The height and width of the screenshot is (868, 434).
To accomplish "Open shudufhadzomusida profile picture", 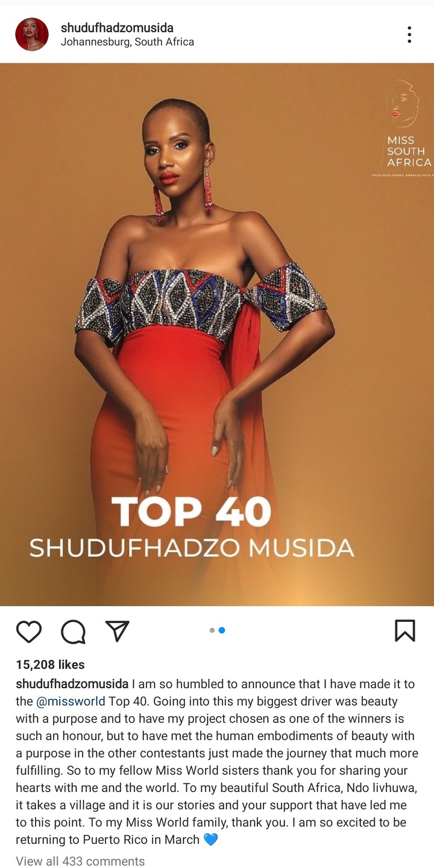I will (31, 34).
